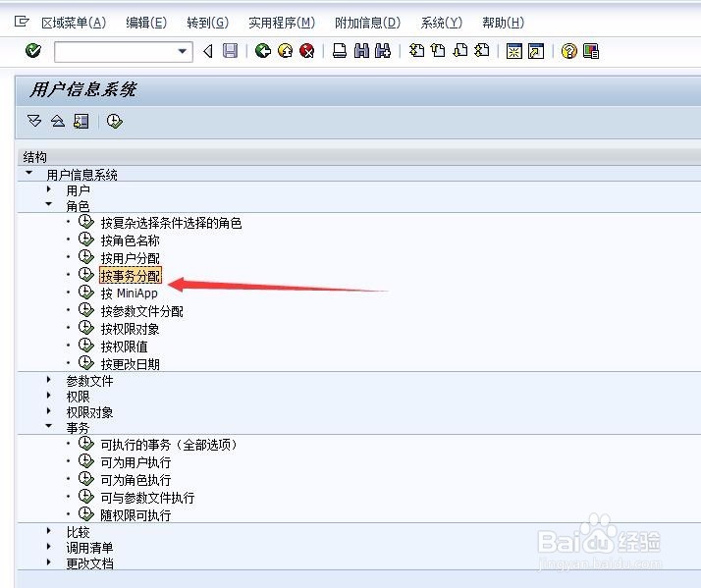The width and height of the screenshot is (701, 588).
Task: Select the 可为用户执行 entry
Action: click(135, 462)
